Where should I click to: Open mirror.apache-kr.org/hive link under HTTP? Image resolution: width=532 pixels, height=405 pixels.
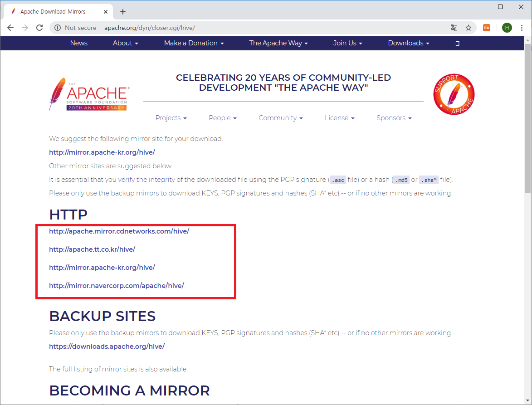[102, 268]
